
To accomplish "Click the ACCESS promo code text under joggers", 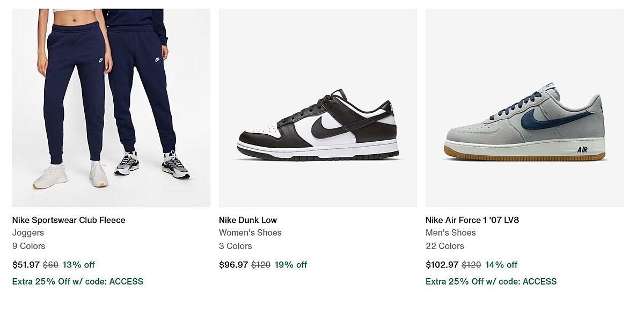I will [126, 281].
